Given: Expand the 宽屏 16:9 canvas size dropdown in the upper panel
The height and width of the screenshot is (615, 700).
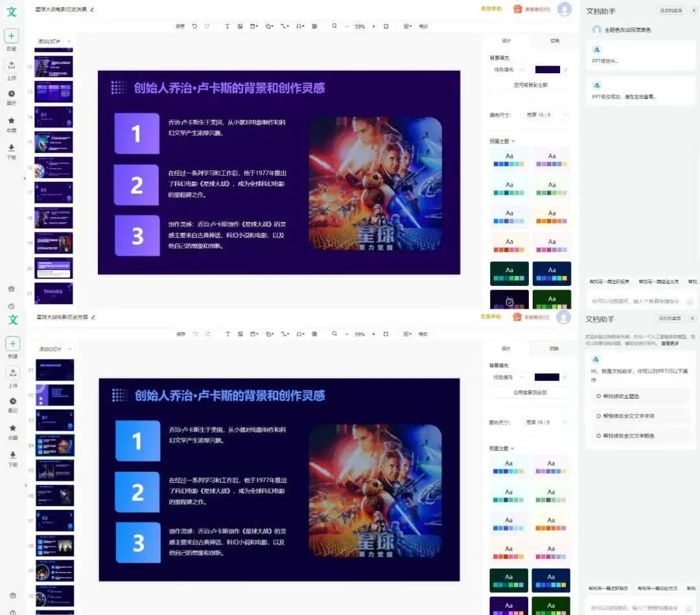Looking at the screenshot, I should tap(547, 115).
